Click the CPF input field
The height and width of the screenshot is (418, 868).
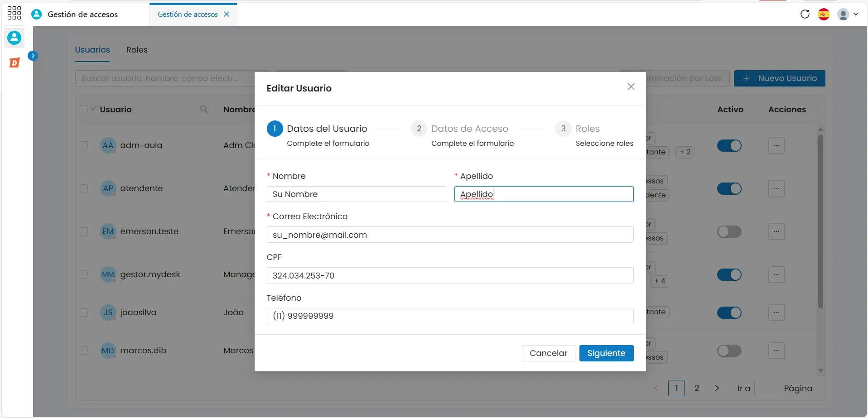[450, 275]
